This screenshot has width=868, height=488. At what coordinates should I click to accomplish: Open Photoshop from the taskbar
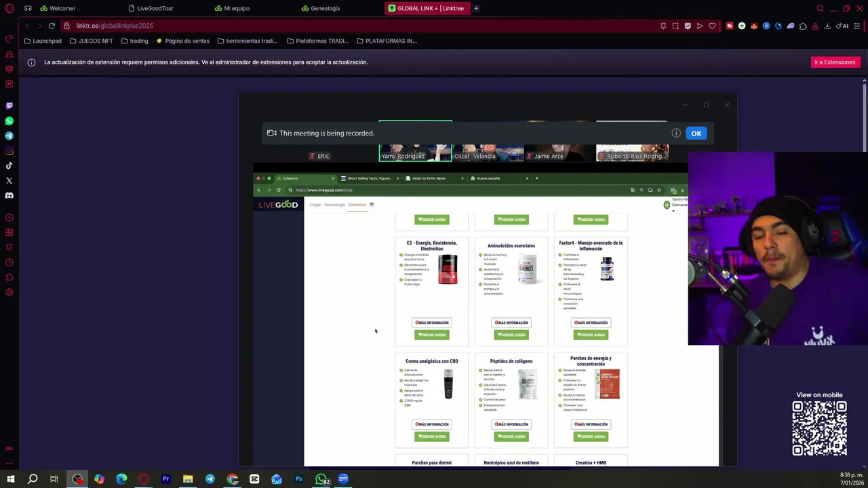(x=298, y=479)
